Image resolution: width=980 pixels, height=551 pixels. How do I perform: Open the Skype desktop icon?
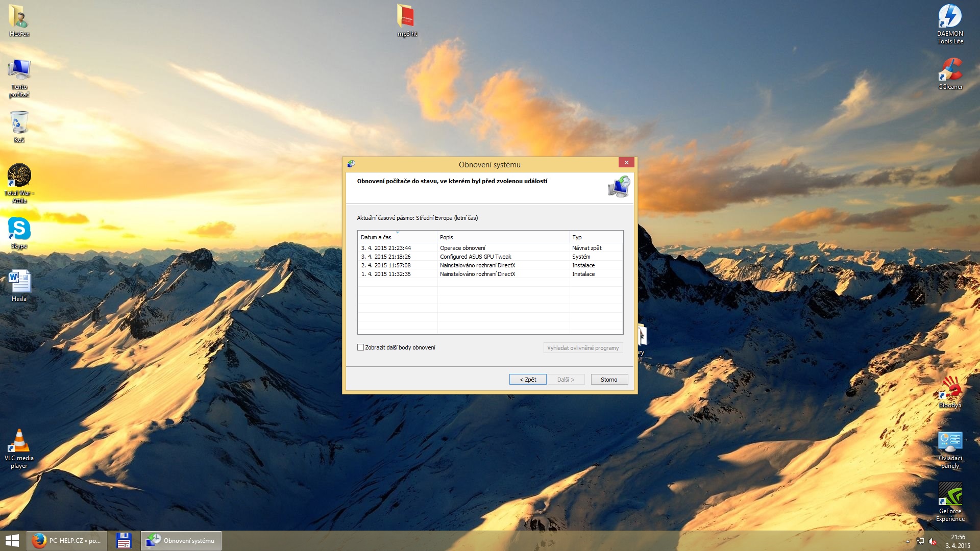click(19, 229)
